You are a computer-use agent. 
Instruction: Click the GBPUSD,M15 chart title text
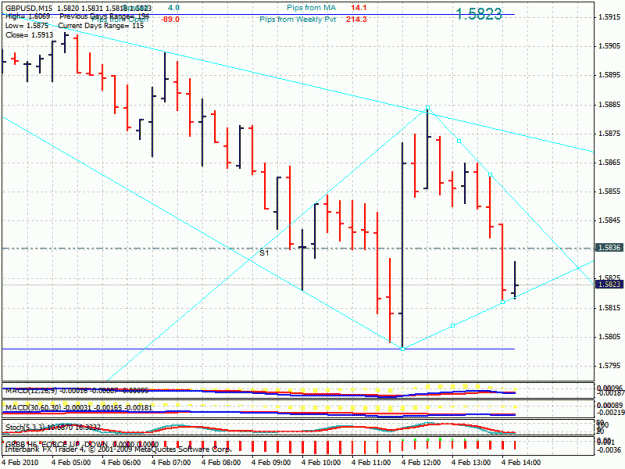tap(29, 8)
